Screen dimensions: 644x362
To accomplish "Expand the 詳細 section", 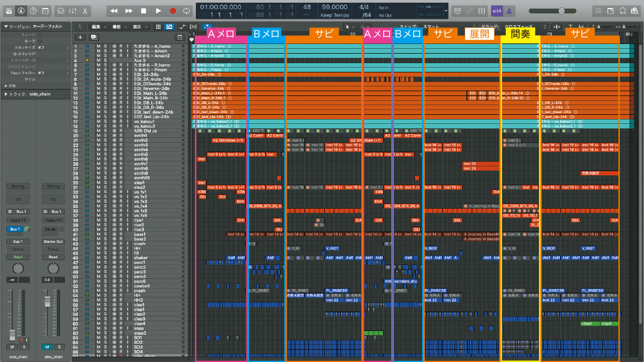I will [5, 86].
